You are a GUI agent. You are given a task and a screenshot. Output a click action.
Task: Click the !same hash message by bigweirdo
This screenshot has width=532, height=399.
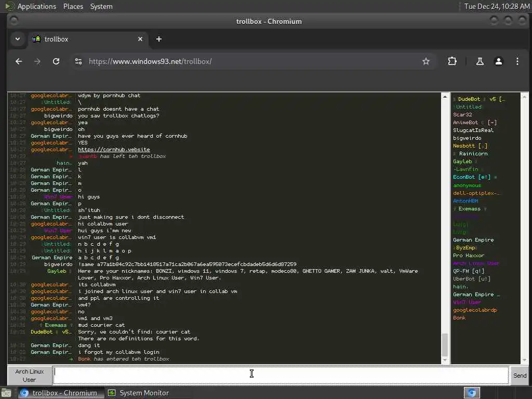pos(187,264)
